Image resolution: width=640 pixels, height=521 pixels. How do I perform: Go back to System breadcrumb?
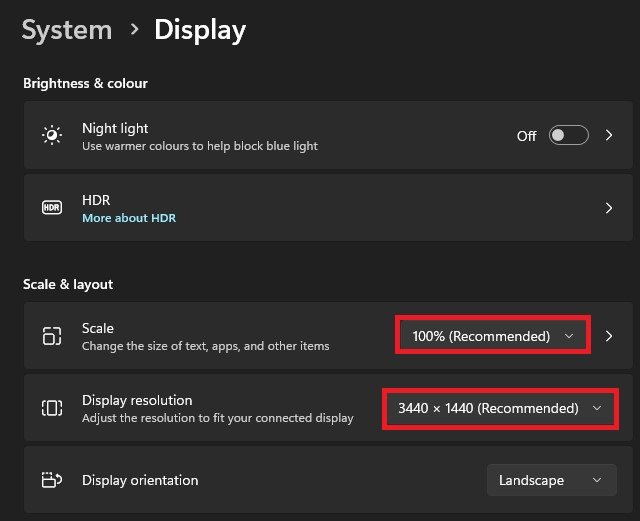click(66, 30)
